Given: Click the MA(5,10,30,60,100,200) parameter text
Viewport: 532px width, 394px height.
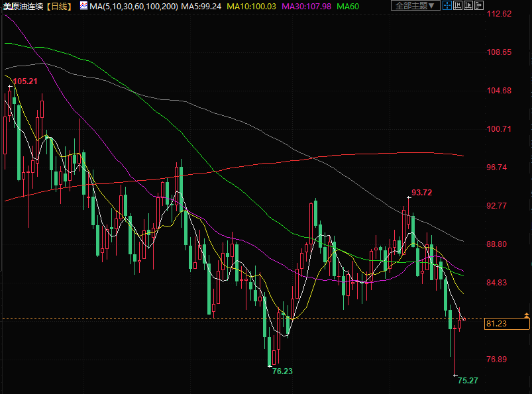Looking at the screenshot, I should [x=133, y=6].
